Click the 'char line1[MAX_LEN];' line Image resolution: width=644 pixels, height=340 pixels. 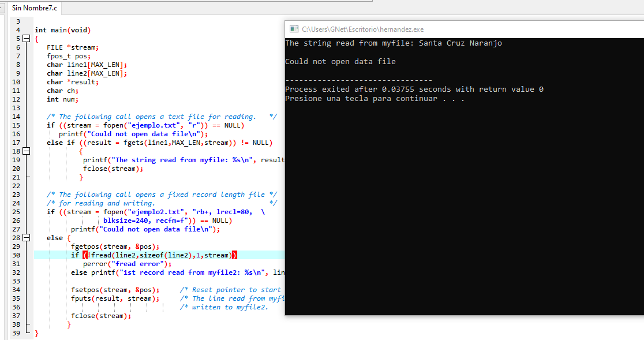(x=87, y=65)
